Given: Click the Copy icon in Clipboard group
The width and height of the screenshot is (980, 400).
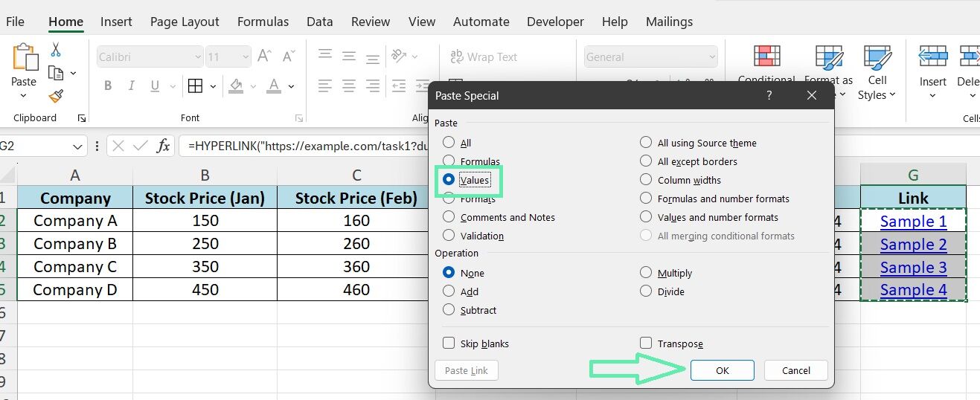Looking at the screenshot, I should click(56, 73).
